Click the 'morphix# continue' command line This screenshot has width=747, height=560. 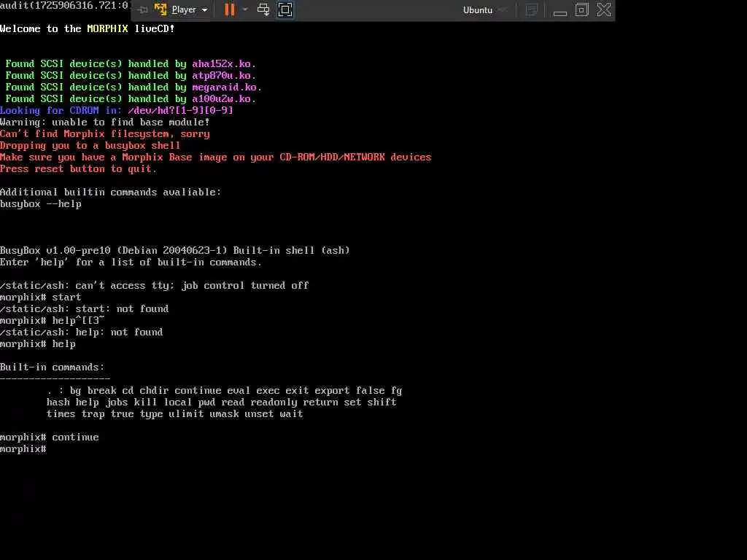click(x=50, y=437)
